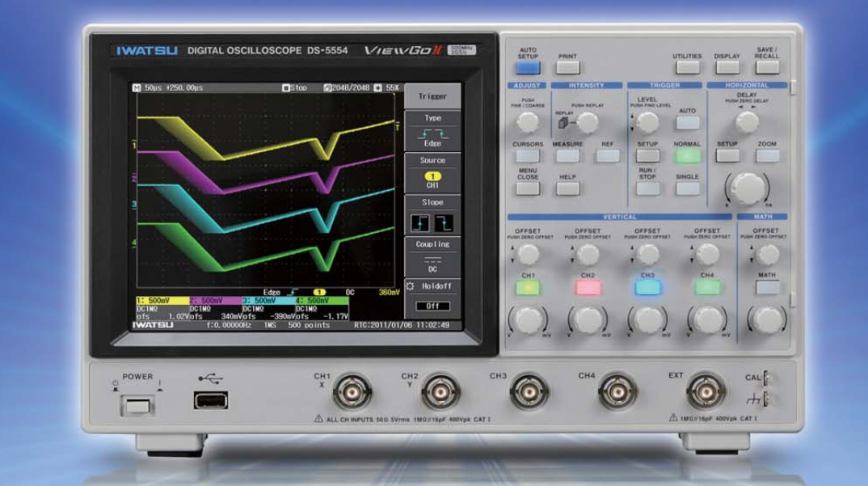The image size is (868, 486).
Task: Click the Stop status indicator on screen
Action: (294, 87)
